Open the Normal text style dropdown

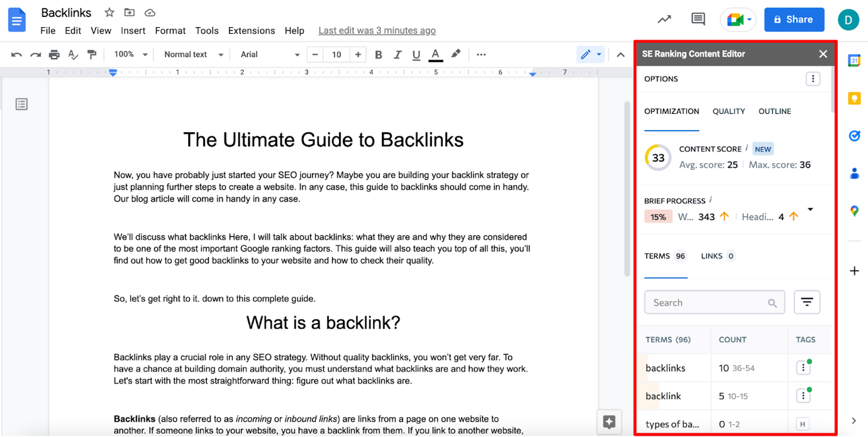coord(193,55)
